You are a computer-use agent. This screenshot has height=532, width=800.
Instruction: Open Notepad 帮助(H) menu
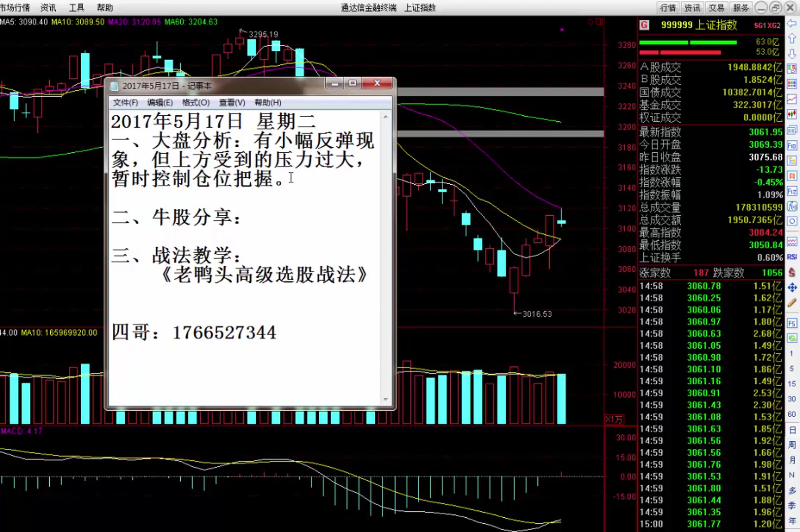[268, 102]
